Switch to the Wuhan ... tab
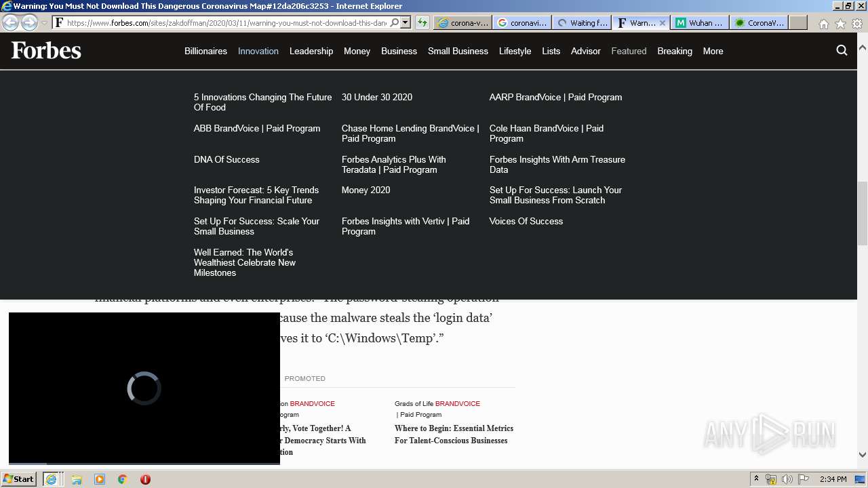The width and height of the screenshot is (868, 488). (x=700, y=22)
